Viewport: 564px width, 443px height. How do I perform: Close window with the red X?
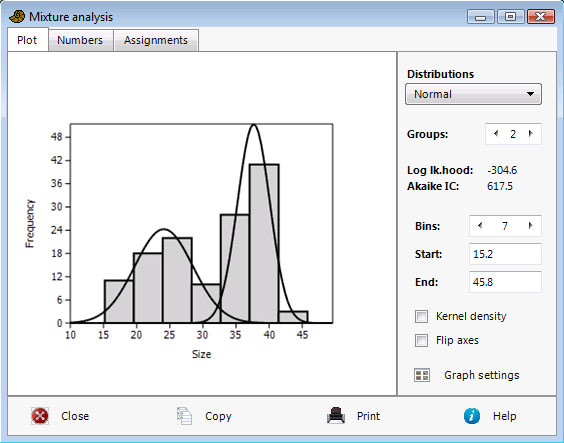(541, 17)
